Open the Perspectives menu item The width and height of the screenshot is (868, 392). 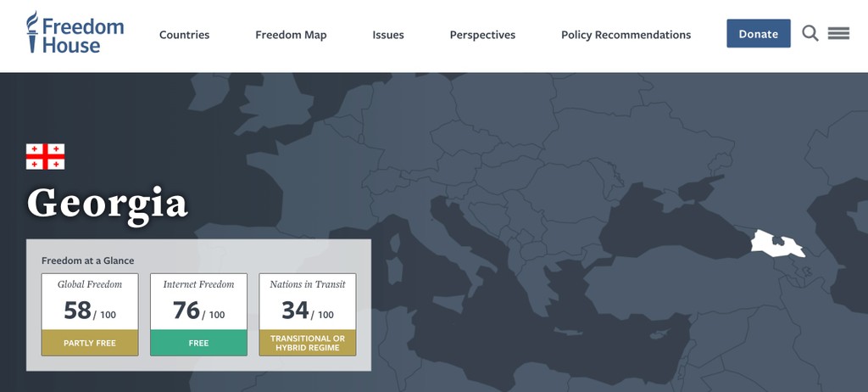click(x=482, y=35)
